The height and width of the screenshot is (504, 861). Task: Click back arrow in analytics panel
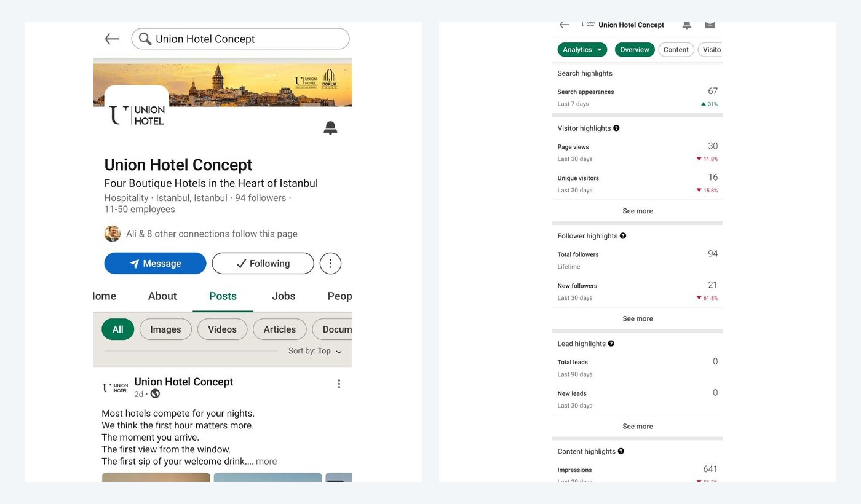tap(565, 25)
